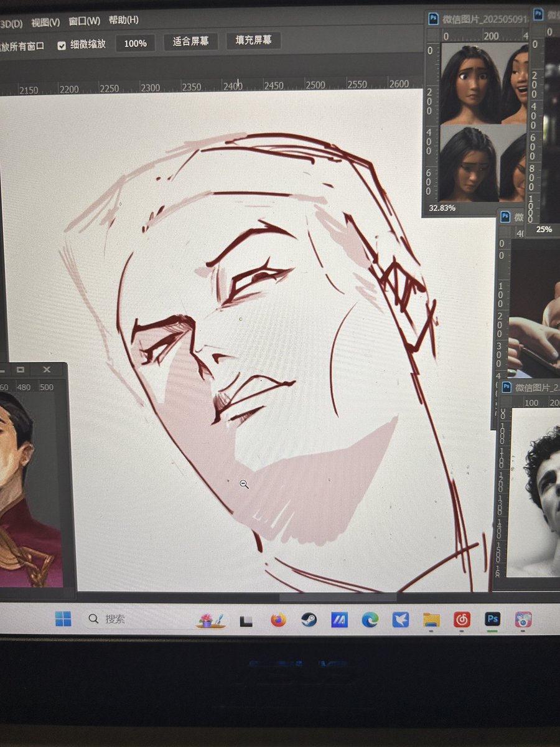
Task: Open File Explorer from the taskbar
Action: (x=431, y=619)
